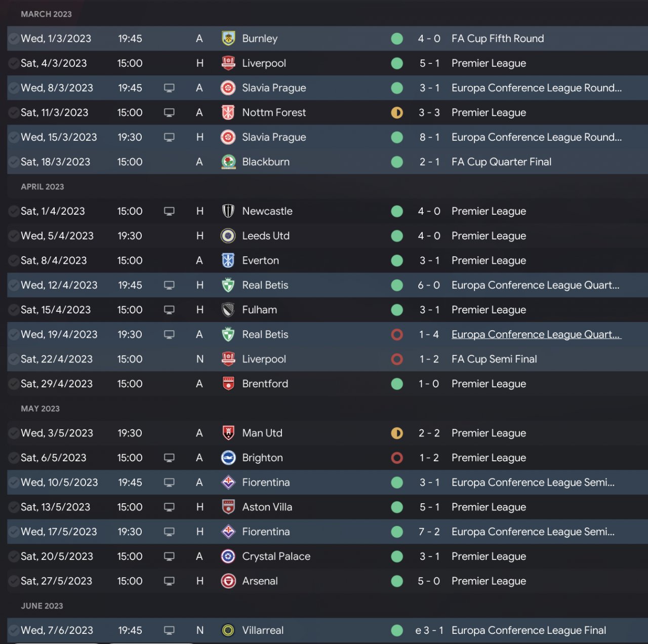Toggle the checkmark beside Wed, 5/4/2023
The width and height of the screenshot is (648, 644).
(x=14, y=236)
